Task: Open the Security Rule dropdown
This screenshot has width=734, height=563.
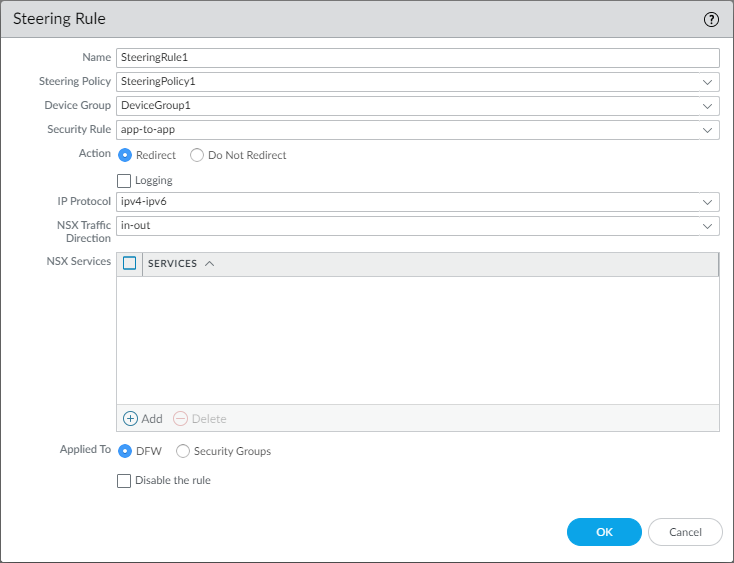Action: [708, 130]
